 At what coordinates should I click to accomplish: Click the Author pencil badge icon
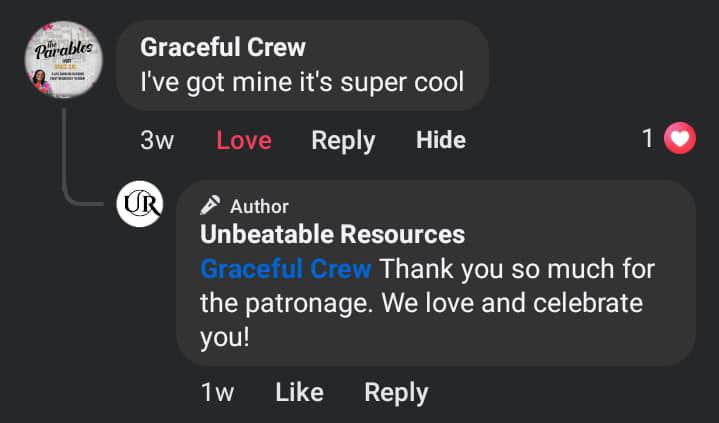tap(210, 206)
